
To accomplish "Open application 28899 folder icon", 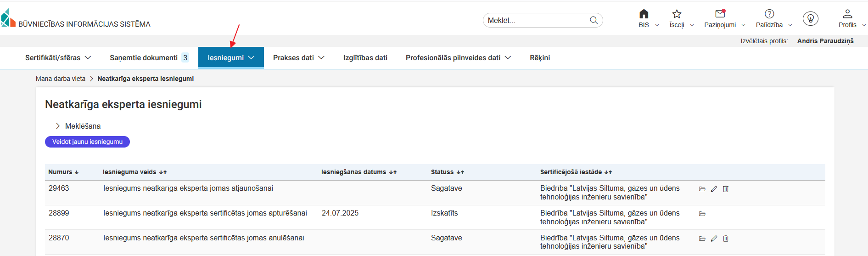I will point(702,214).
